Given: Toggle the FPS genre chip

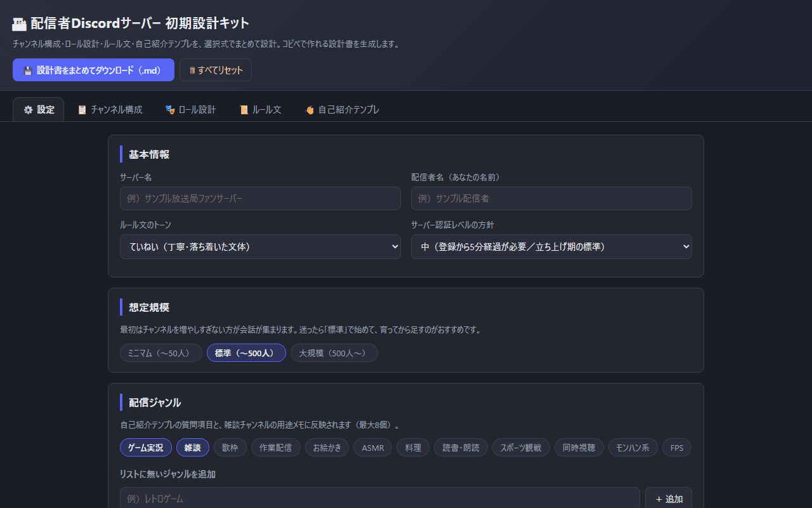Looking at the screenshot, I should tap(677, 448).
